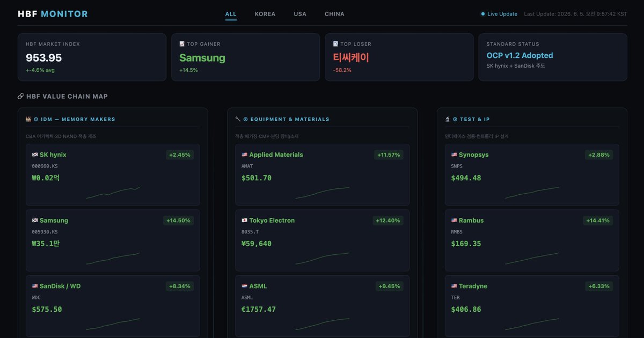
Task: Click the Rambus sparkline chart
Action: 532,259
